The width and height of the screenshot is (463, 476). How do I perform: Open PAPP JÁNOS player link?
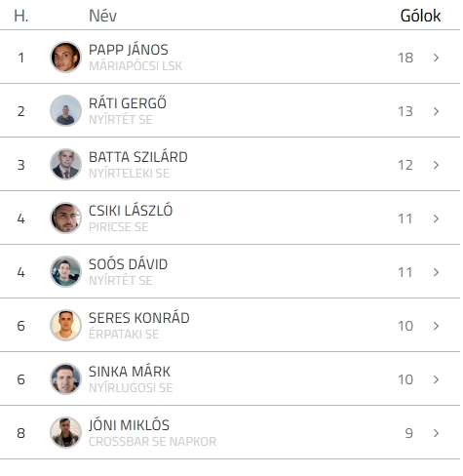point(129,50)
